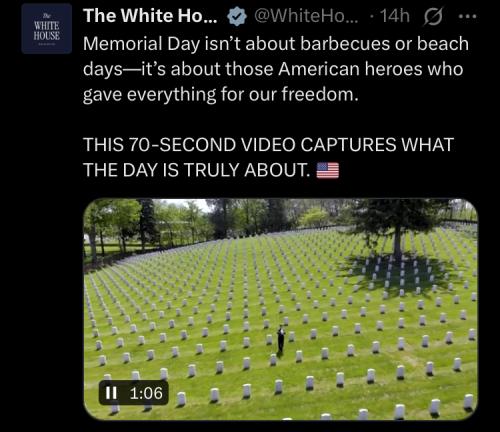Pause the video with the pause icon
The image size is (500, 432).
[x=111, y=393]
